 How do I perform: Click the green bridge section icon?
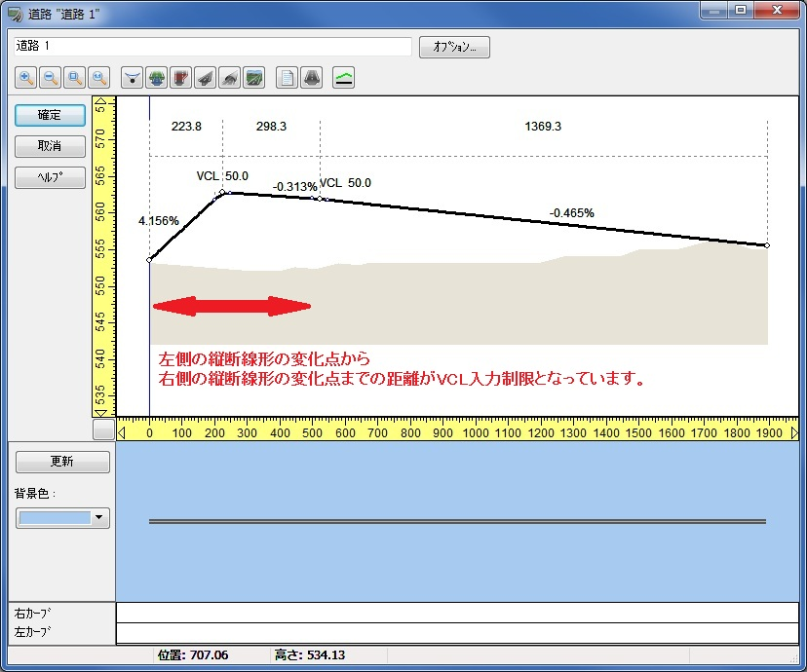(157, 78)
